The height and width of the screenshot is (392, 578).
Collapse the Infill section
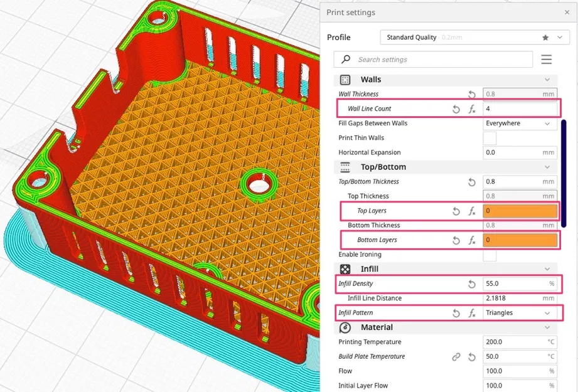coord(547,269)
